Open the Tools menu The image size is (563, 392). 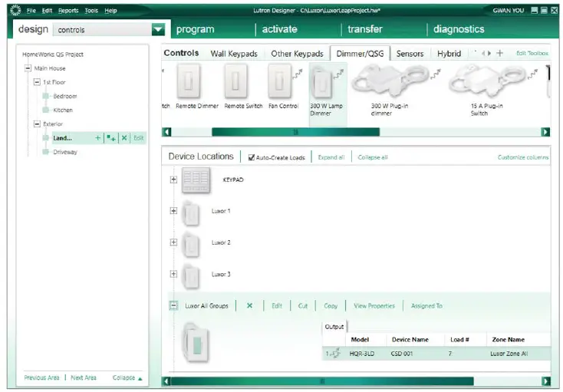point(91,11)
